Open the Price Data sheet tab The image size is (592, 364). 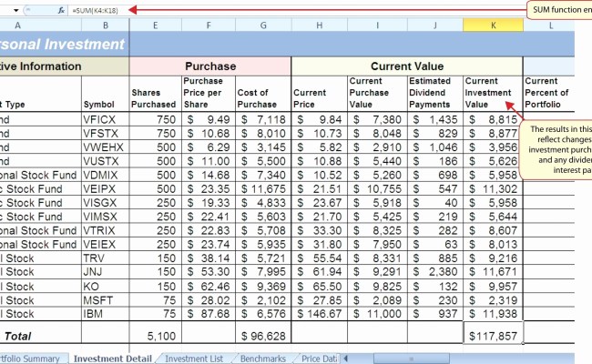[x=319, y=359]
